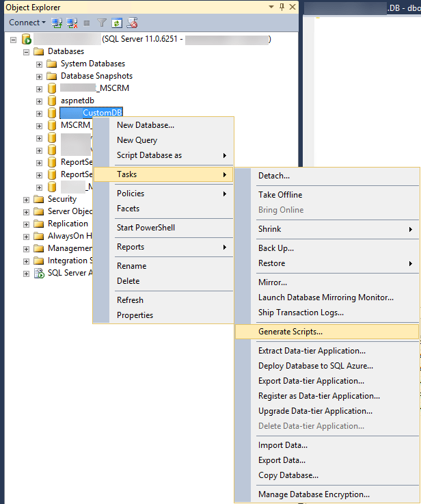The height and width of the screenshot is (504, 421).
Task: Expand the CustomDB database node
Action: 39,114
